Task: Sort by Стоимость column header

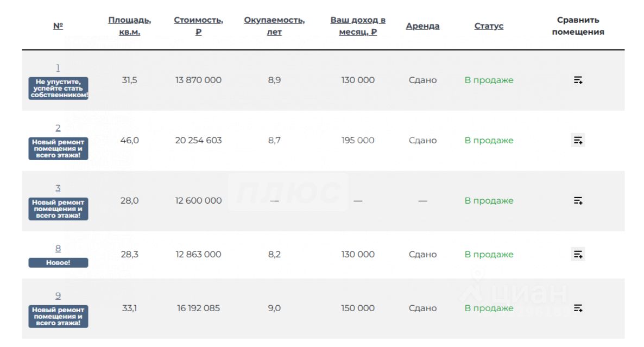Action: click(198, 26)
